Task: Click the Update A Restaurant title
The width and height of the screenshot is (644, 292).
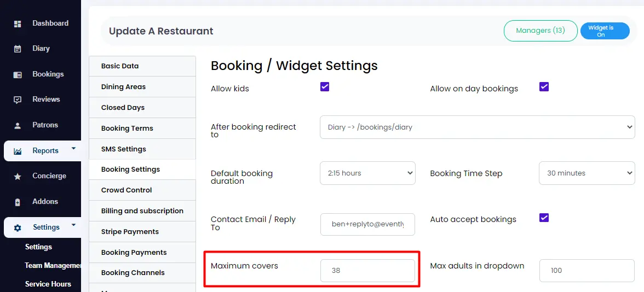Action: 161,31
